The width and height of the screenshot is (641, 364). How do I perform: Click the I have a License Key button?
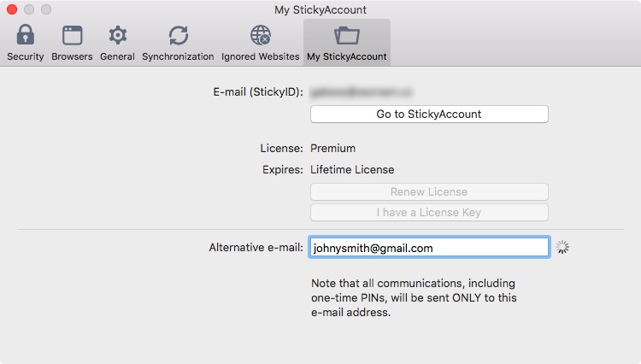click(429, 213)
